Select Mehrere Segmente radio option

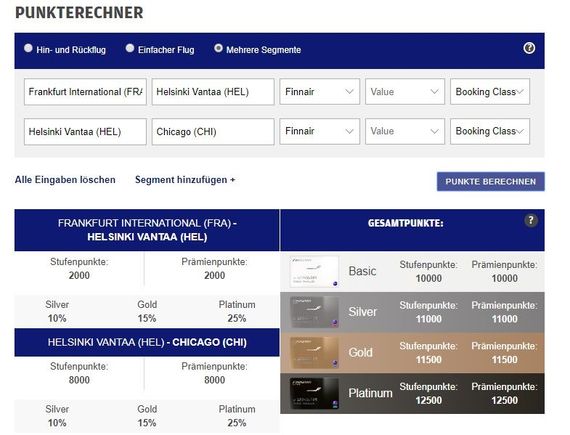(218, 48)
